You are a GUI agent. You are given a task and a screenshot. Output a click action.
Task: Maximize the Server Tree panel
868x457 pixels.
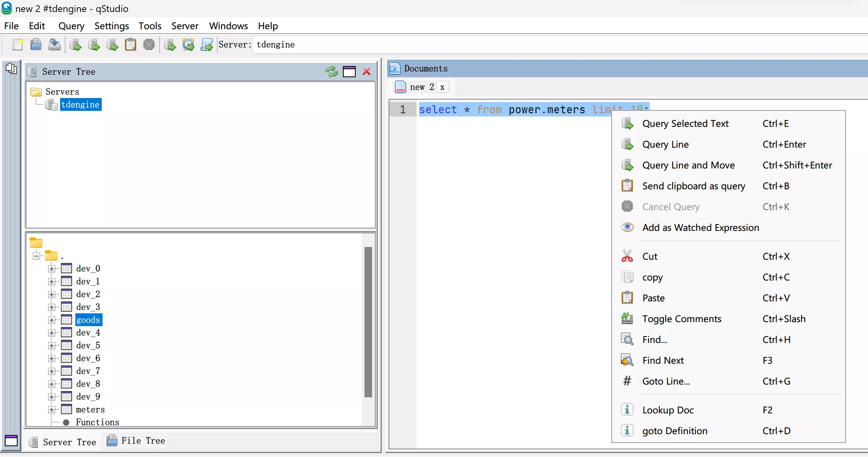[349, 71]
